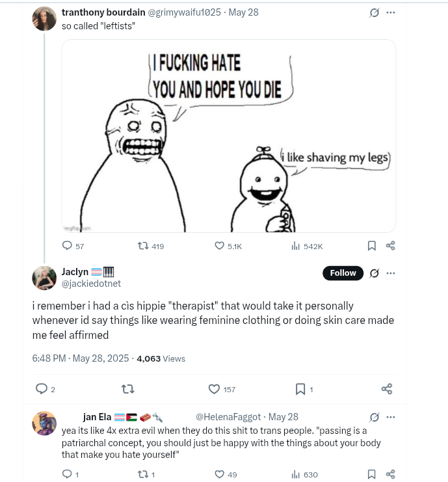Like the tranthony bourdain meme tweet

[x=220, y=246]
